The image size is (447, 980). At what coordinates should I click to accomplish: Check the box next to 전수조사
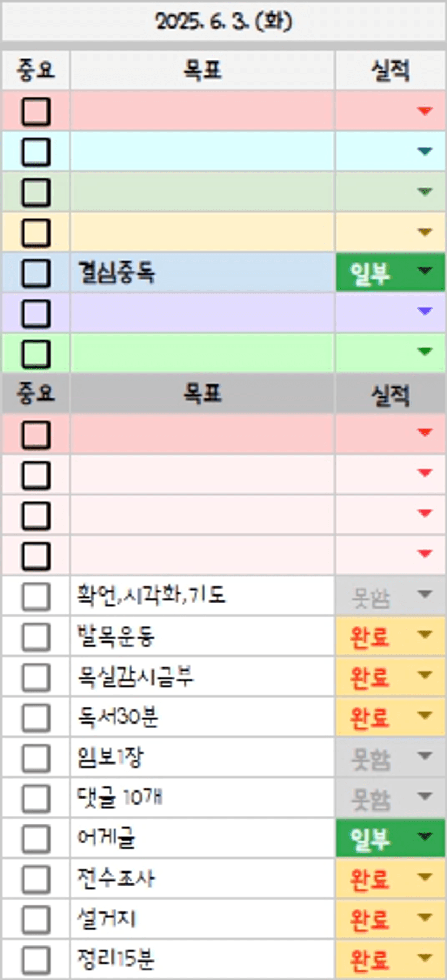click(x=36, y=878)
